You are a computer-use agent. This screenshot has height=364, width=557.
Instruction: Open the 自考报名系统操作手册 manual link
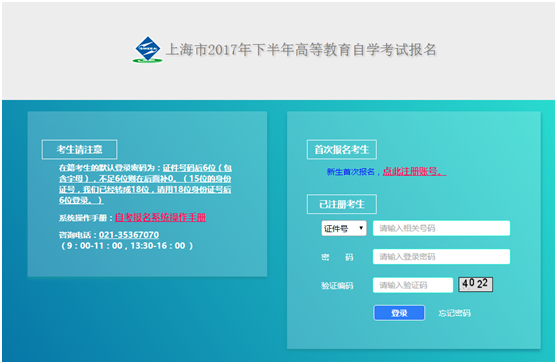click(161, 217)
